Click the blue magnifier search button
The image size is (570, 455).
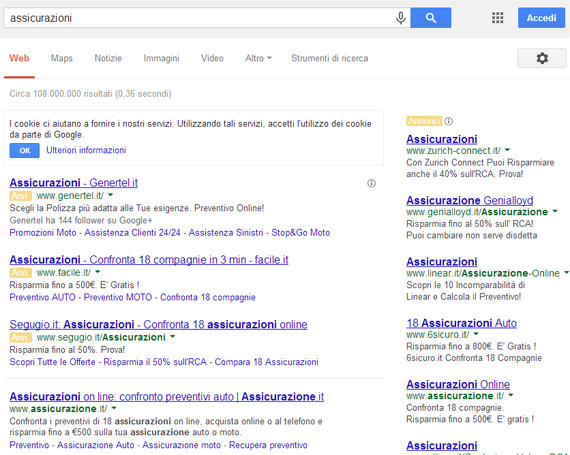click(431, 18)
